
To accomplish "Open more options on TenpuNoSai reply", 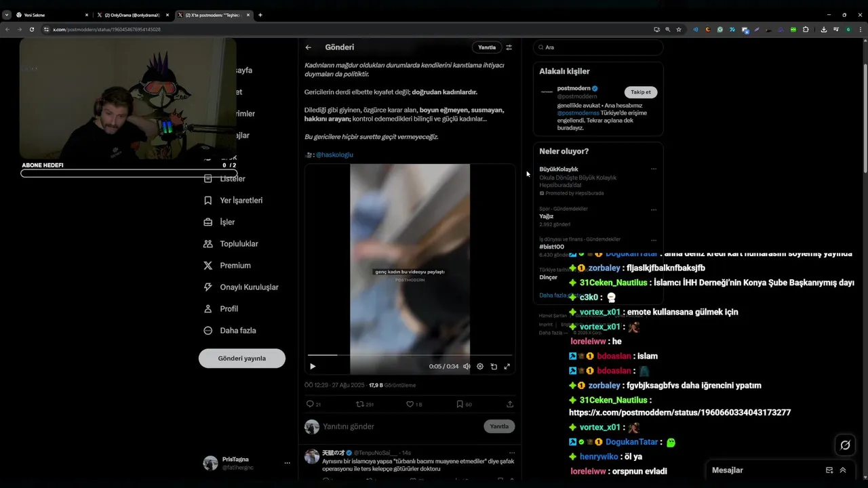I will [x=512, y=452].
